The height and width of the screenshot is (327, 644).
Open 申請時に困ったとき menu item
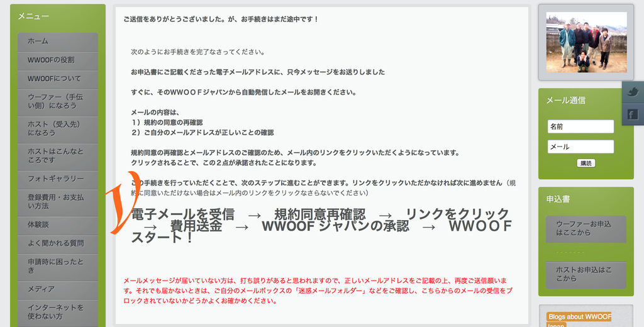(x=58, y=266)
